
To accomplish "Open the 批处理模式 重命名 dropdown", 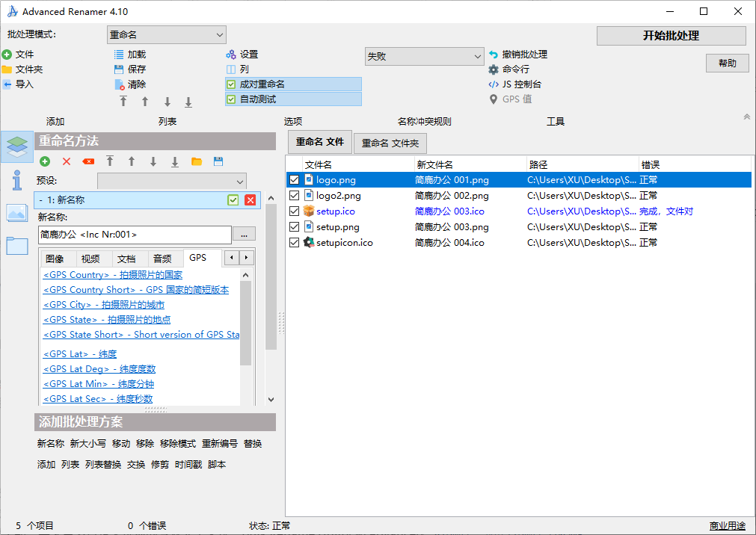I will pos(166,35).
